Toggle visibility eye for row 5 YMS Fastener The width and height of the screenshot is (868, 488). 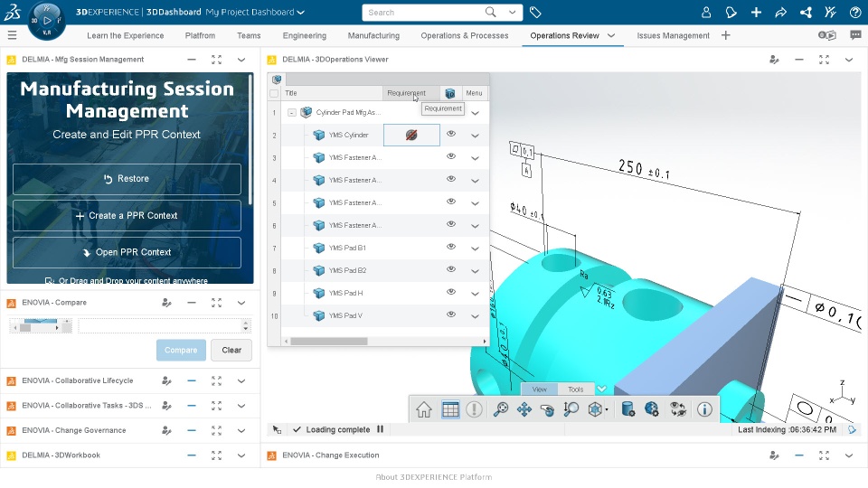[x=451, y=202]
